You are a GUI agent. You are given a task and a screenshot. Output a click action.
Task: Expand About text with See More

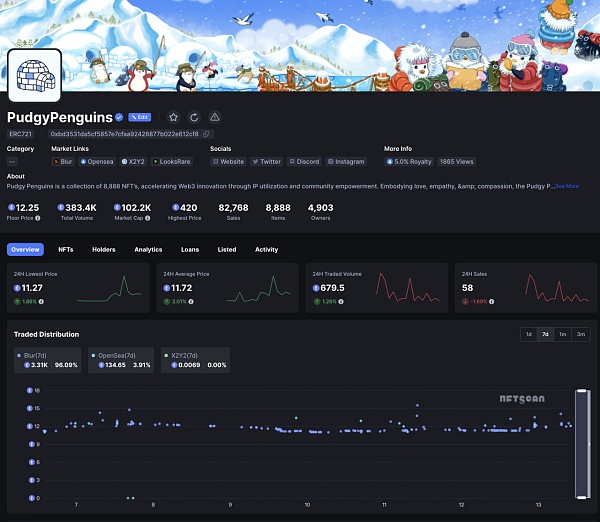pyautogui.click(x=567, y=186)
